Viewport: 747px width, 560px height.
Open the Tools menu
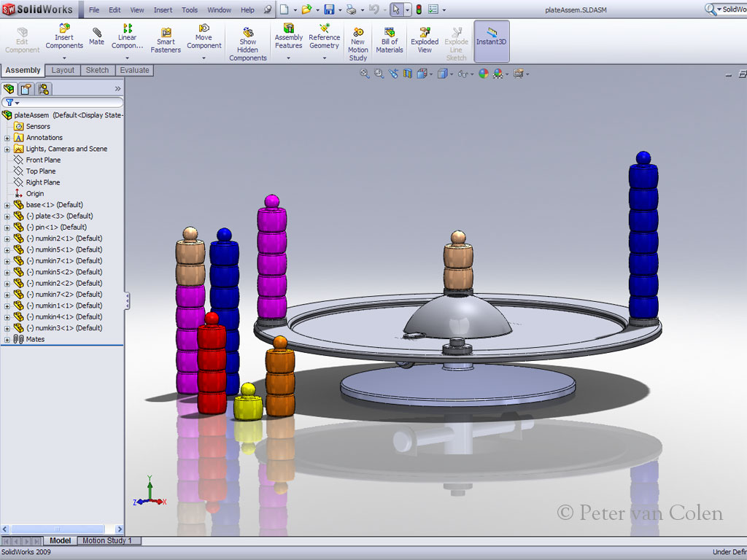[190, 10]
